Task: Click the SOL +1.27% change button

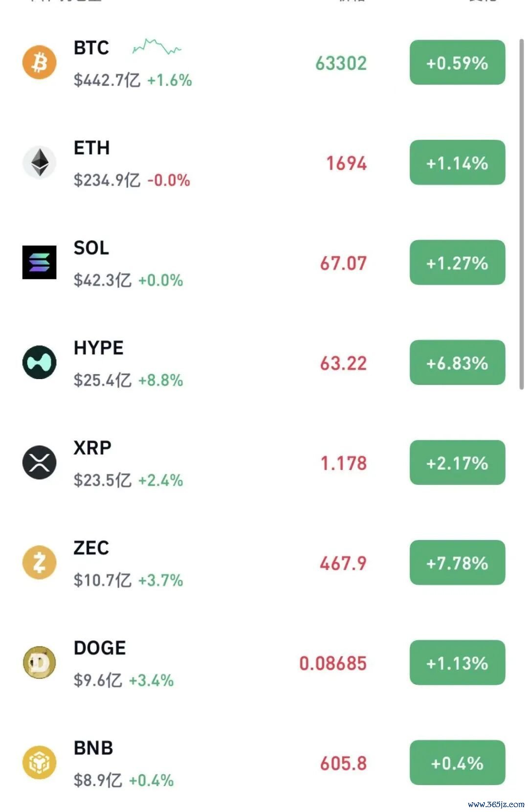Action: pos(457,263)
